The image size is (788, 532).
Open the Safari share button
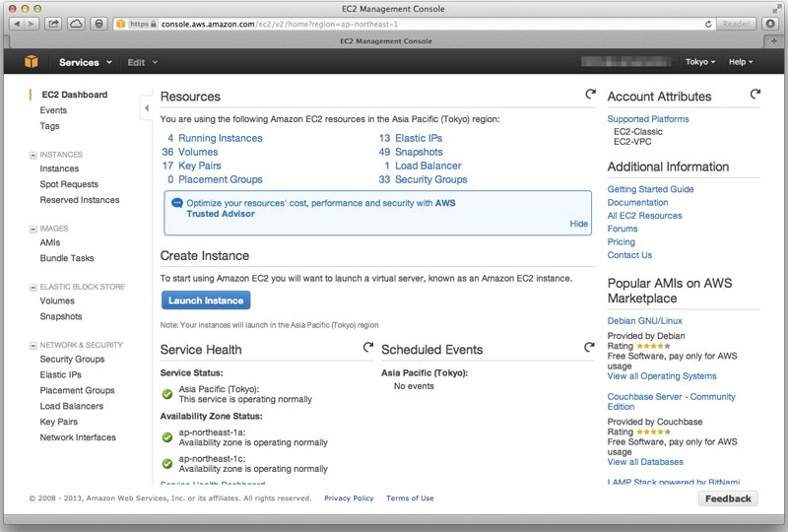tap(53, 24)
